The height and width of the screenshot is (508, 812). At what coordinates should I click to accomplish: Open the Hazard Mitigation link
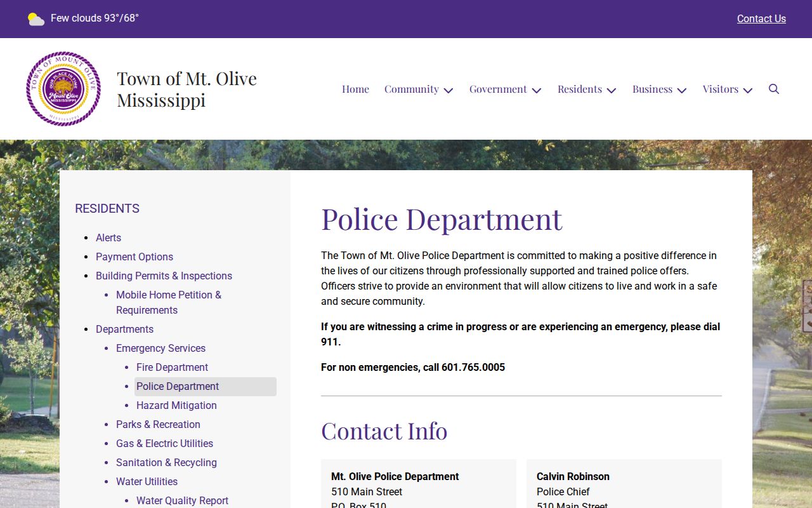click(176, 405)
